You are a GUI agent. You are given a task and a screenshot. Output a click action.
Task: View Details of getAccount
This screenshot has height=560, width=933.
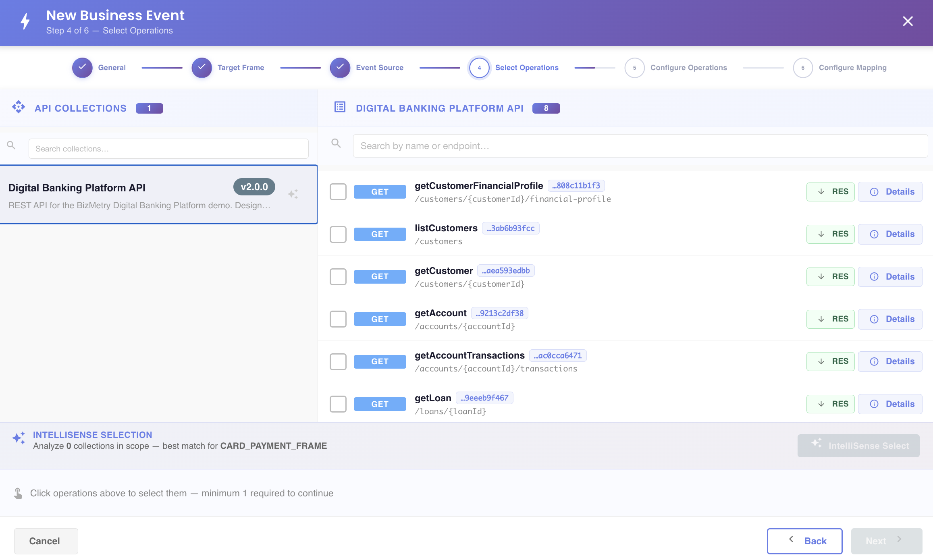pos(890,319)
